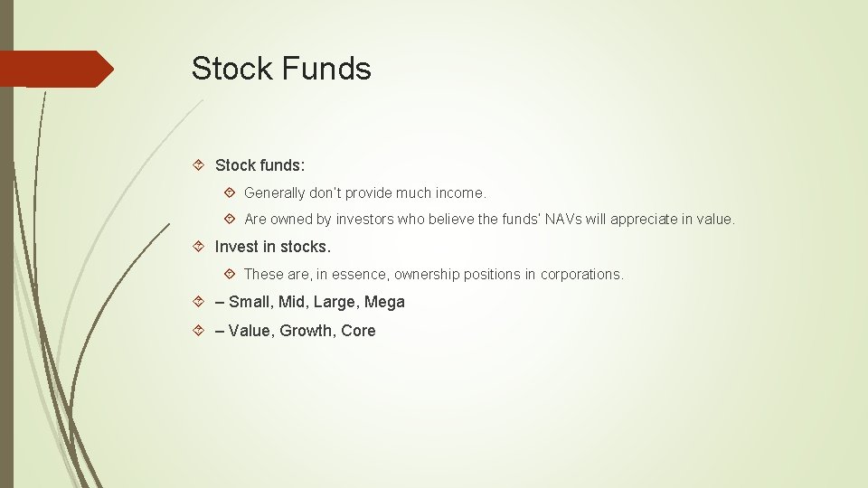Click the red arrow shape left of title

pyautogui.click(x=56, y=69)
